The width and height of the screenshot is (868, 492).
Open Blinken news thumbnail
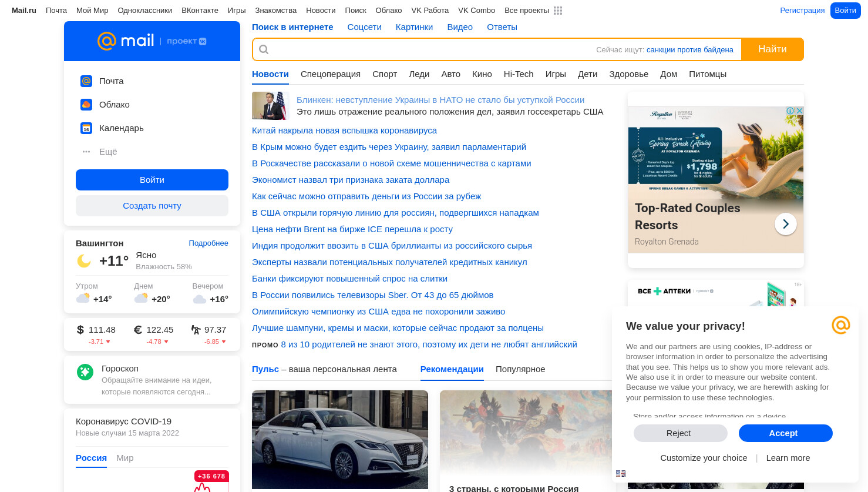(271, 106)
